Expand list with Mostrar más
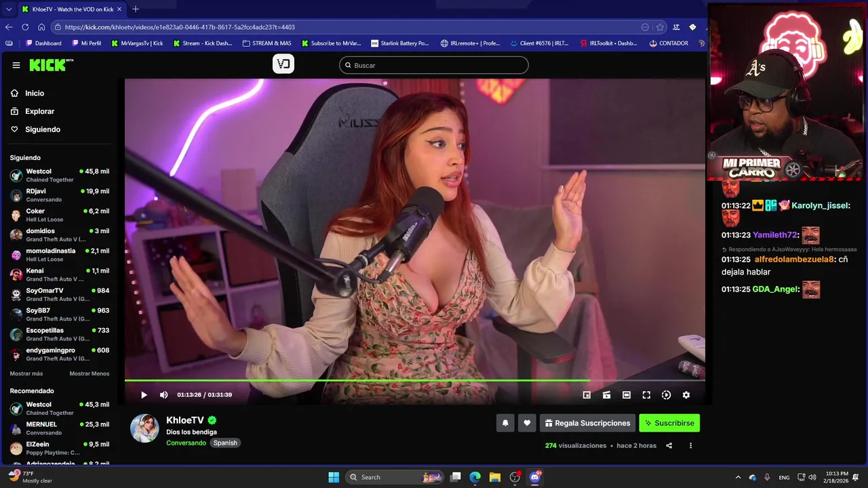This screenshot has height=488, width=868. [x=26, y=373]
